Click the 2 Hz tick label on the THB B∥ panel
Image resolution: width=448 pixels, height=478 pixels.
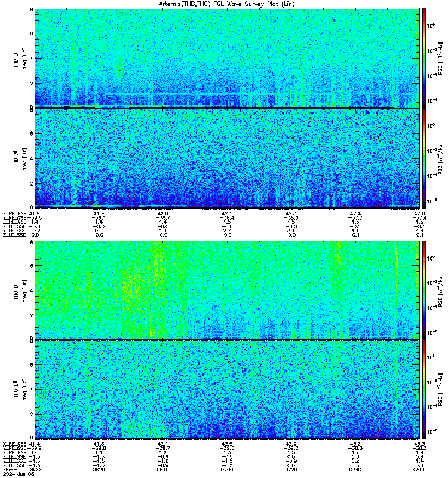point(32,184)
